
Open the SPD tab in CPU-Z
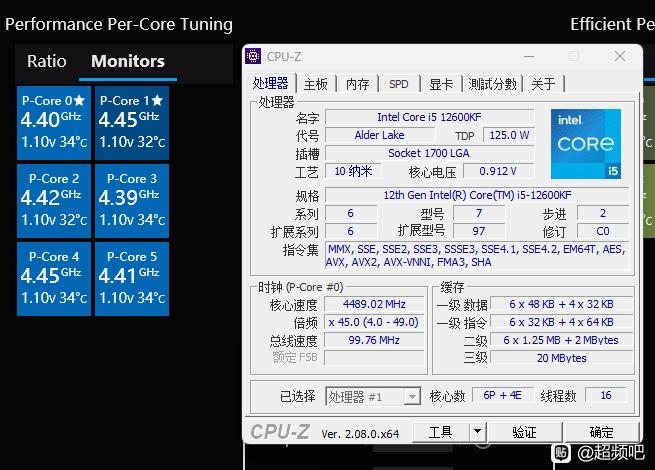[399, 84]
